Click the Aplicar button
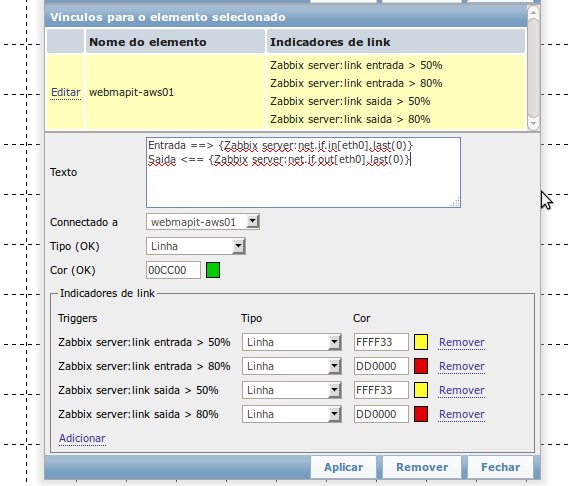Screen dimensions: 572x486 tap(343, 467)
